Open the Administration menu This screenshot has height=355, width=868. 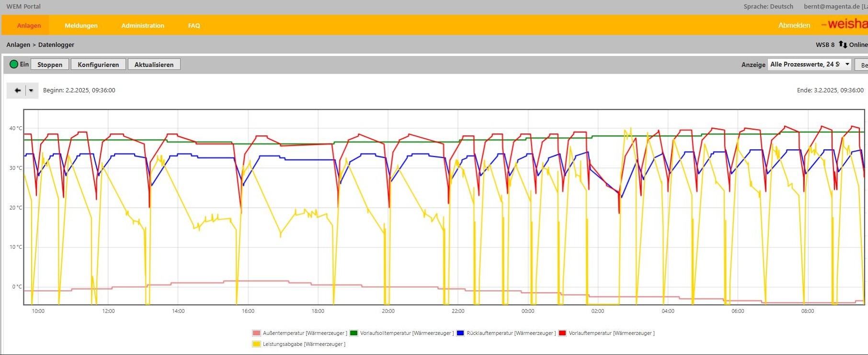click(143, 25)
